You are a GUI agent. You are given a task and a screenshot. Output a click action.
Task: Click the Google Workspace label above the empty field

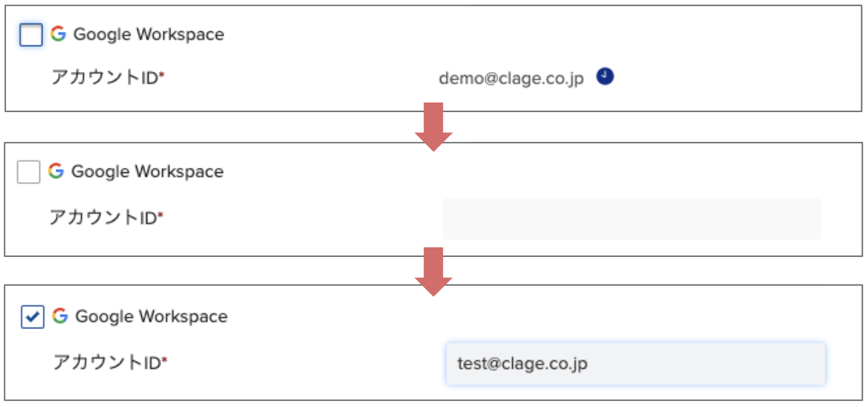pos(147,172)
